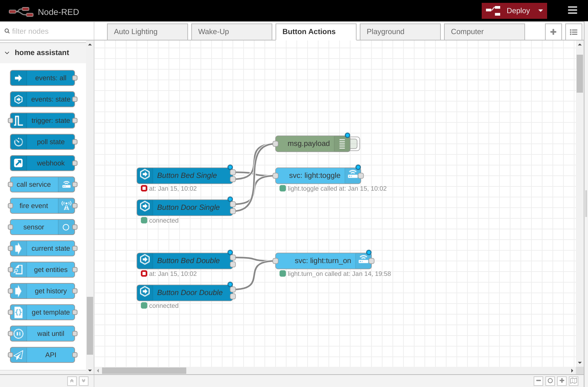
Task: Click the canvas horizontal scrollbar thumb
Action: coord(144,371)
